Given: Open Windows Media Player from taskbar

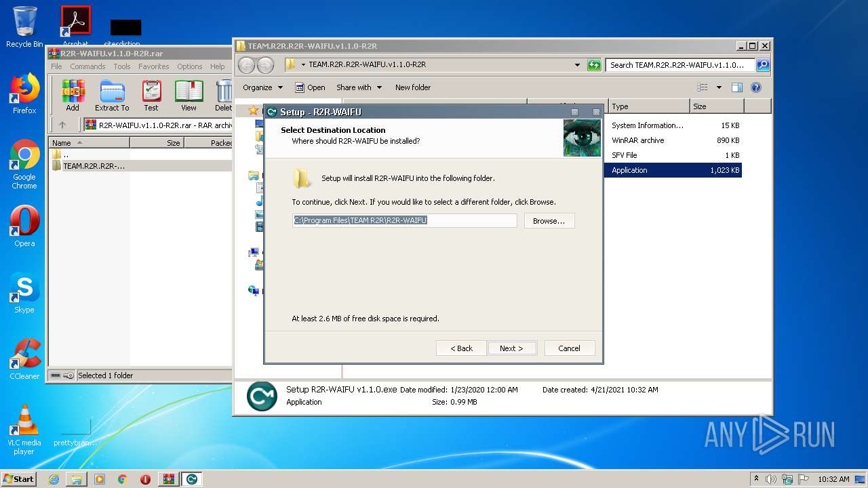Looking at the screenshot, I should [100, 479].
